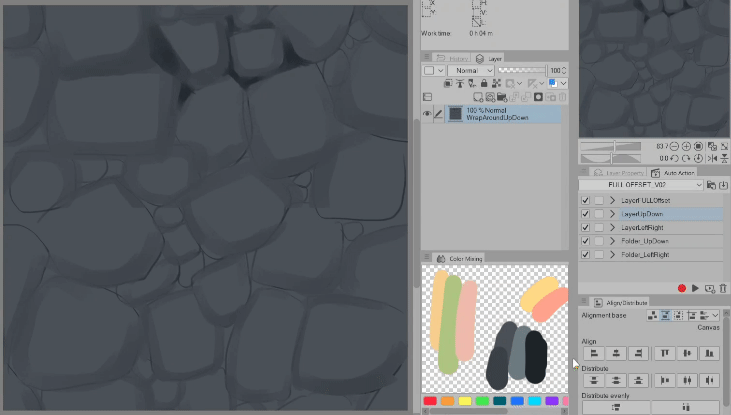The height and width of the screenshot is (415, 731).
Task: Switch to the History tab
Action: (x=453, y=59)
